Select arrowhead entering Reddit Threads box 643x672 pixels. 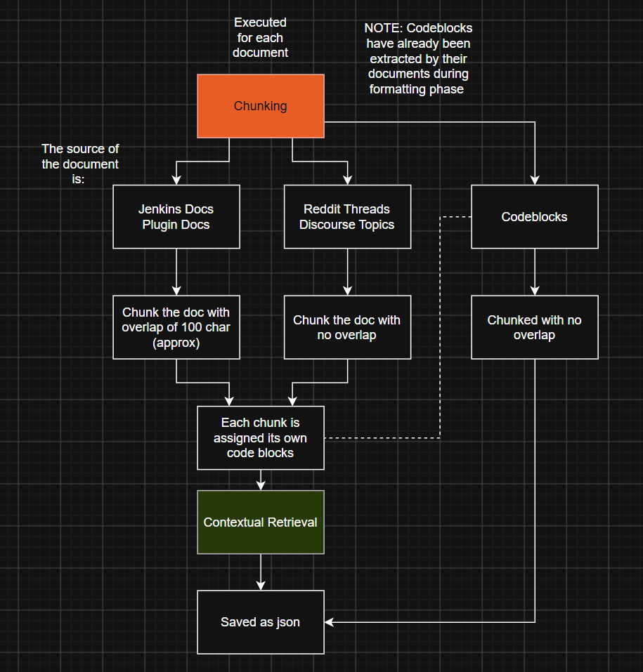347,180
